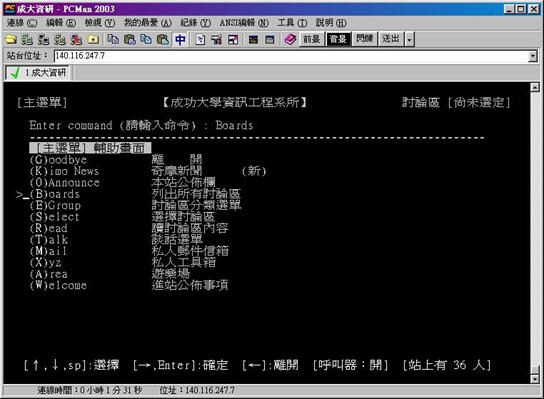The width and height of the screenshot is (544, 399).
Task: Click the [站上有 36 人] user count text
Action: [x=447, y=365]
